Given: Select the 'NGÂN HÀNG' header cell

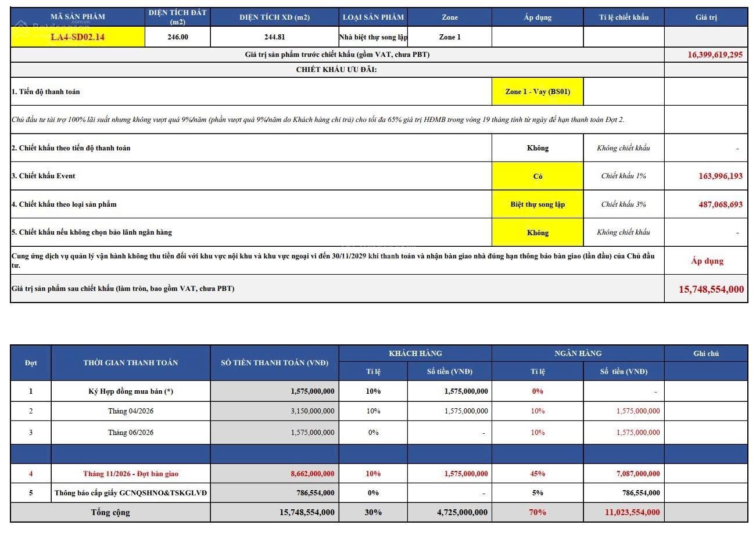Looking at the screenshot, I should pos(578,353).
